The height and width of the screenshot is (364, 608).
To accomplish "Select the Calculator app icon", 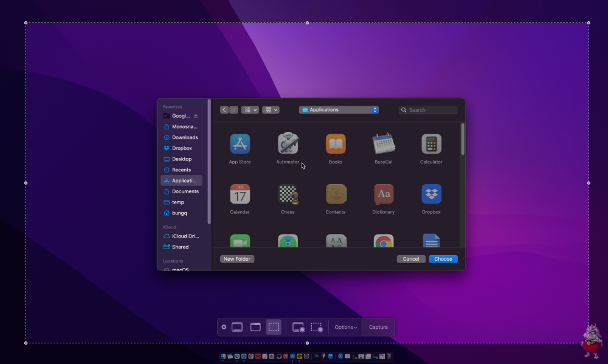I will pyautogui.click(x=431, y=144).
